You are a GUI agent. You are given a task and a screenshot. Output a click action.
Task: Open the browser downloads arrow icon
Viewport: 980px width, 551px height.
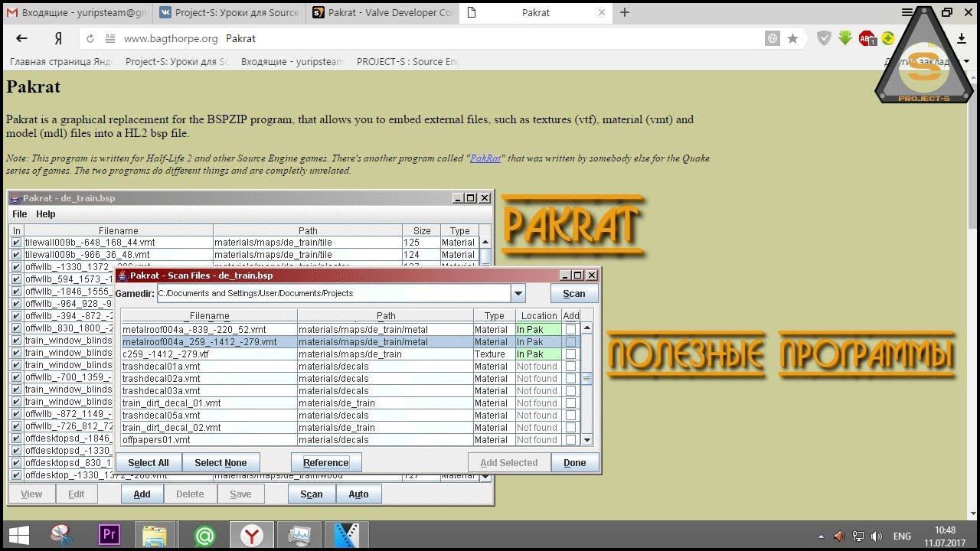962,38
